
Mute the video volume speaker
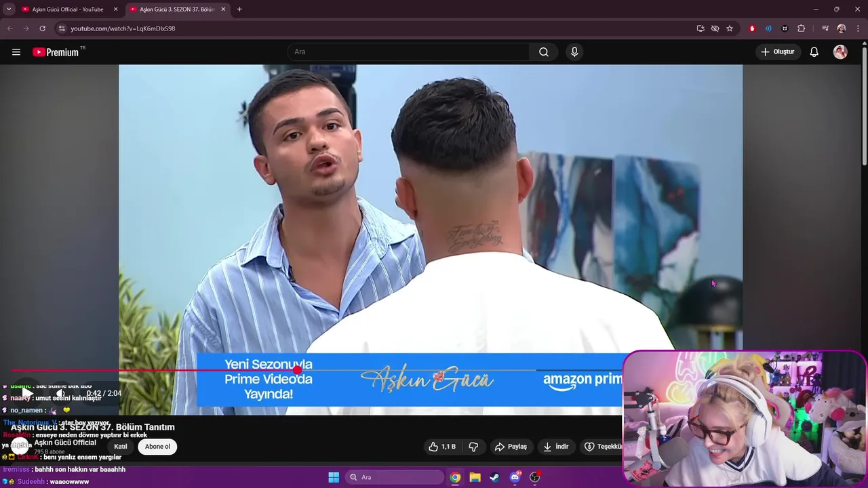coord(60,393)
